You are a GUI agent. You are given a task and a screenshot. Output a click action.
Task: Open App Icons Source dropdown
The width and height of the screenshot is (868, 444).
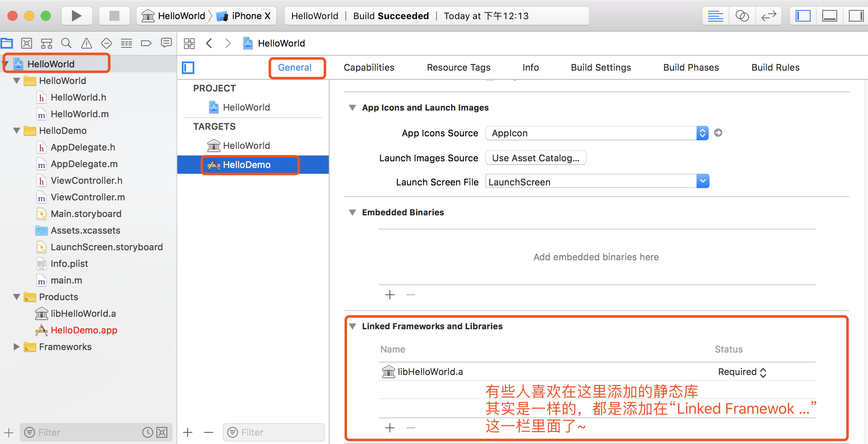597,133
